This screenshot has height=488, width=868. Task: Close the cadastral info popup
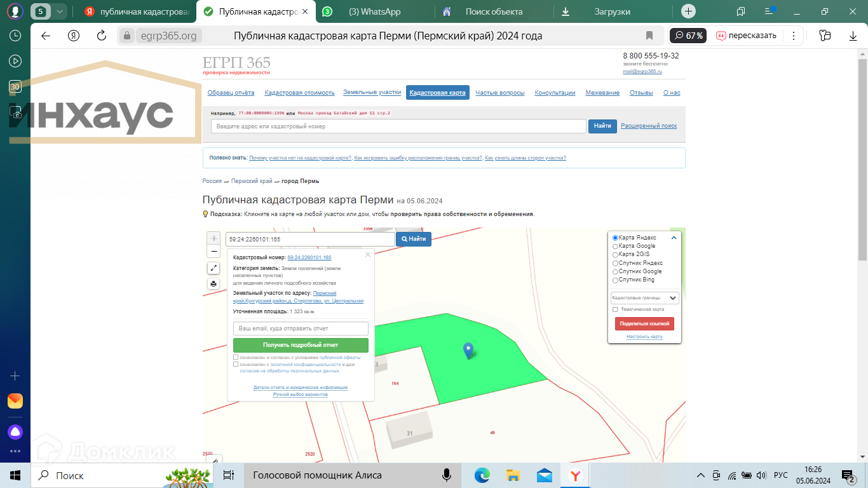pos(367,255)
